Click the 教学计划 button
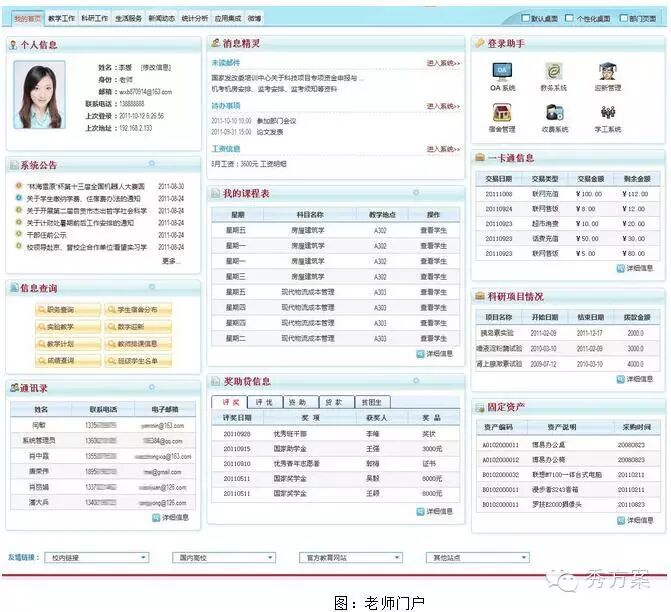This screenshot has height=612, width=671. click(68, 344)
